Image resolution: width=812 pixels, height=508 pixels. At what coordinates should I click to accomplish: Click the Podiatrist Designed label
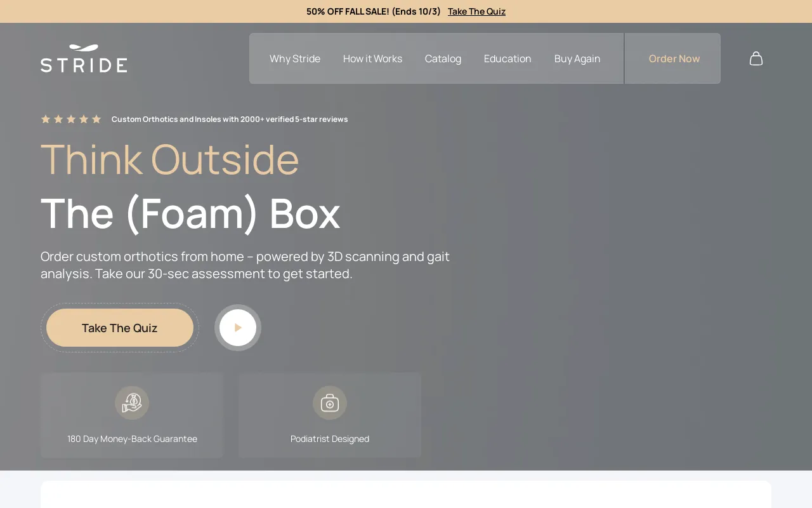coord(330,439)
